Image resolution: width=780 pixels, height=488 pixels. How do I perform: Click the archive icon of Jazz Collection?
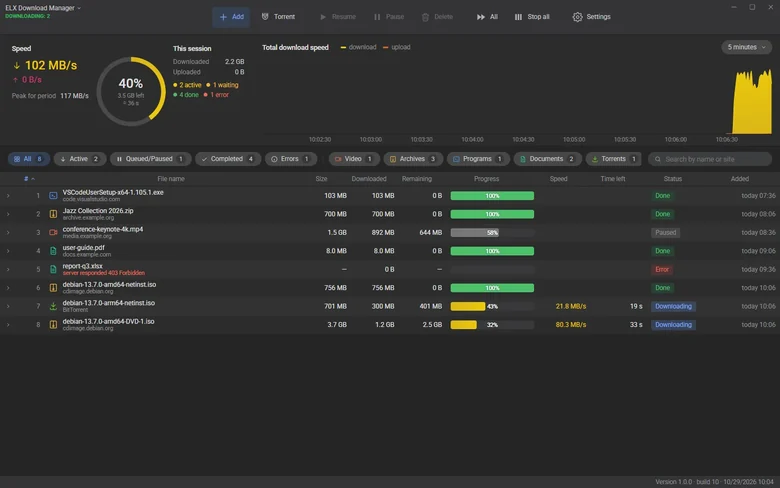pyautogui.click(x=53, y=214)
